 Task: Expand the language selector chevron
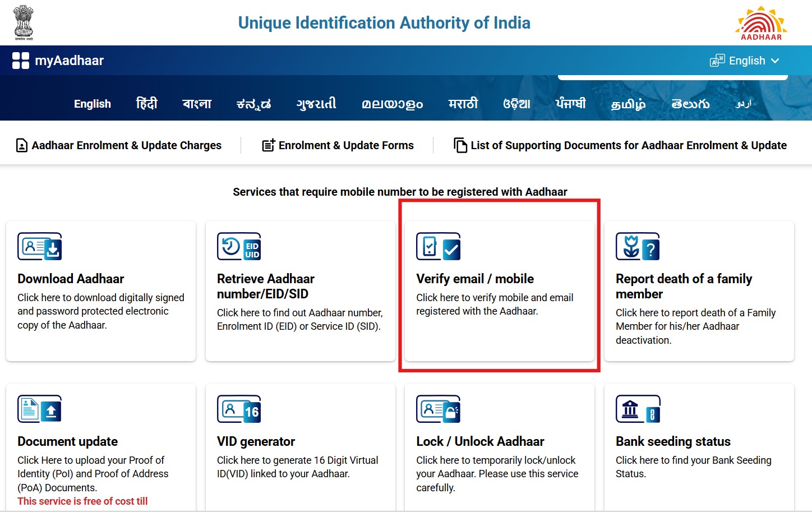click(777, 61)
